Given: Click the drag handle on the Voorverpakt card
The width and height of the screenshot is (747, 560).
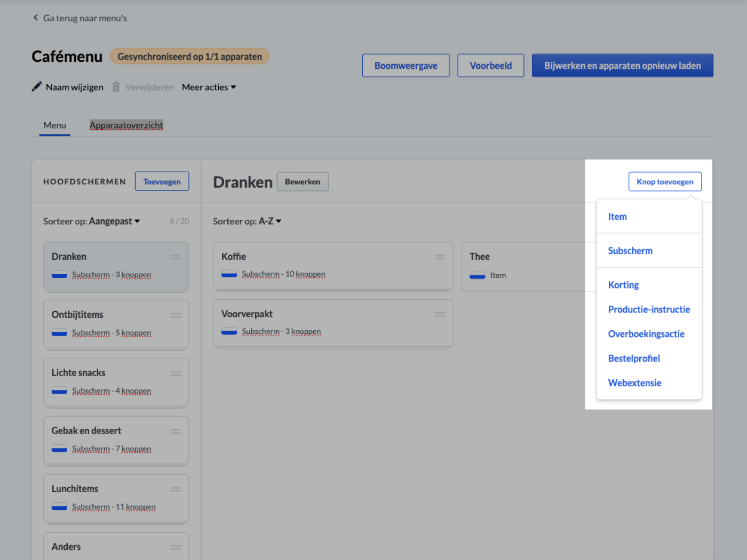Looking at the screenshot, I should pos(440,315).
